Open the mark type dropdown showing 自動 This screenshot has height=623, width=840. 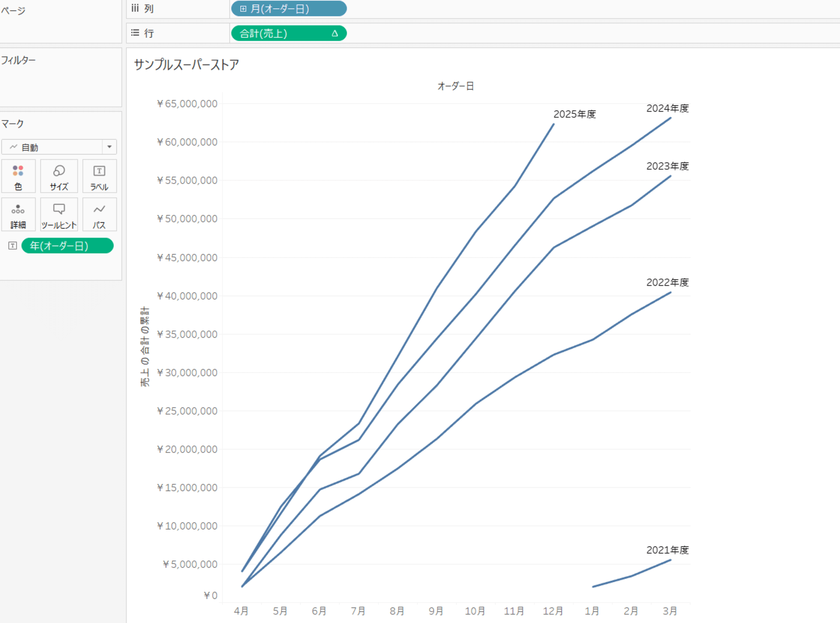(59, 147)
